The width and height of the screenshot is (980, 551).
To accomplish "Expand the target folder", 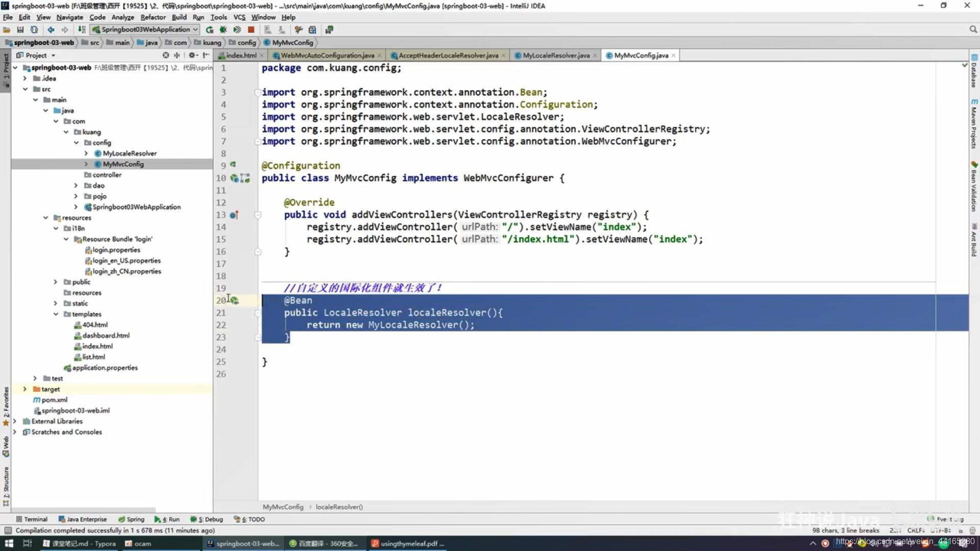I will pos(25,389).
